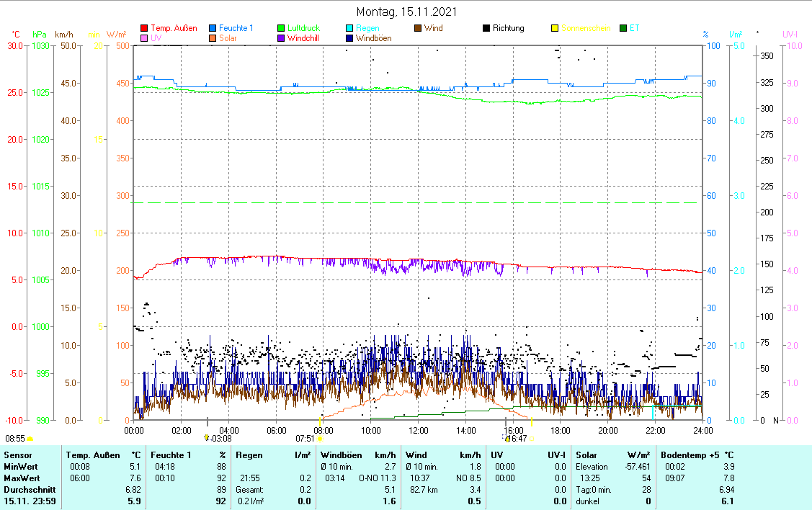This screenshot has width=812, height=510.
Task: Click the brown Wind legend square
Action: tap(418, 29)
